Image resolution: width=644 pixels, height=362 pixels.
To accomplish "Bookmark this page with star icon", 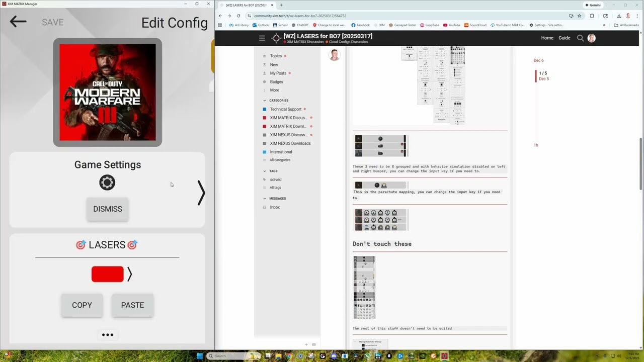I will 579,16.
